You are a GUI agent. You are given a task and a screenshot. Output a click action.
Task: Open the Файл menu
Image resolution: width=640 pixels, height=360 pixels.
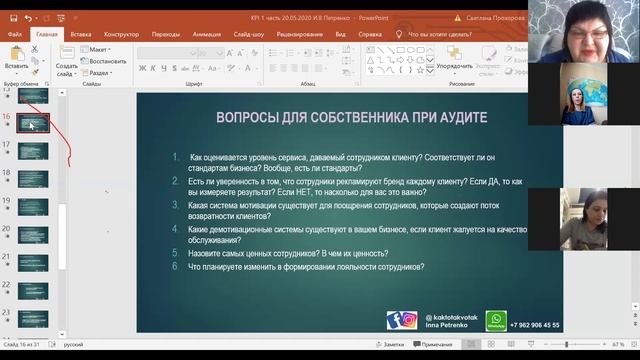click(x=15, y=35)
